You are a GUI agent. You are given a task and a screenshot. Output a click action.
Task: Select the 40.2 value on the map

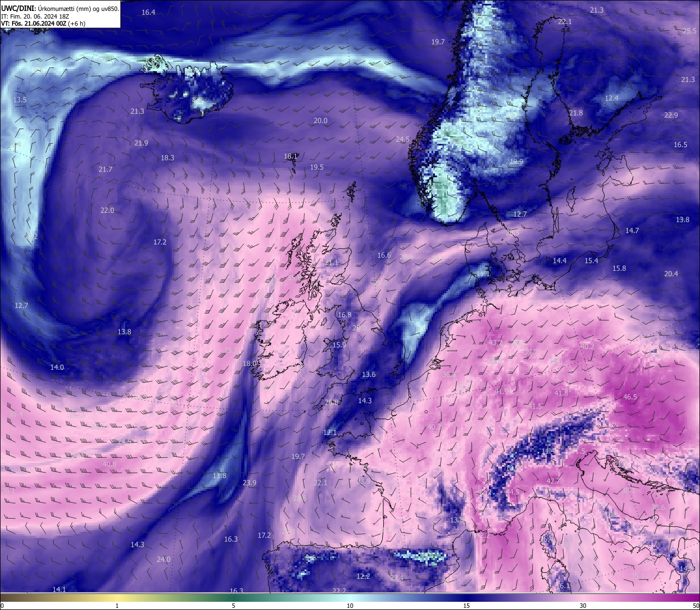pyautogui.click(x=587, y=346)
